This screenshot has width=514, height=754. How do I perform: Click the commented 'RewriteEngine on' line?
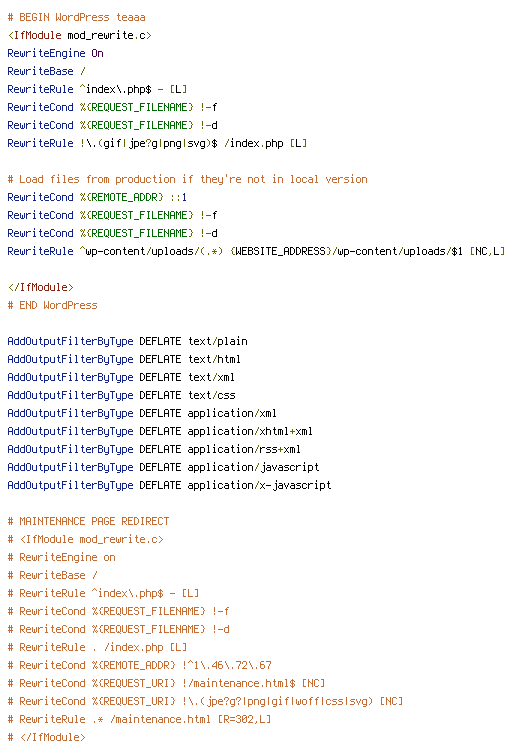tap(62, 557)
